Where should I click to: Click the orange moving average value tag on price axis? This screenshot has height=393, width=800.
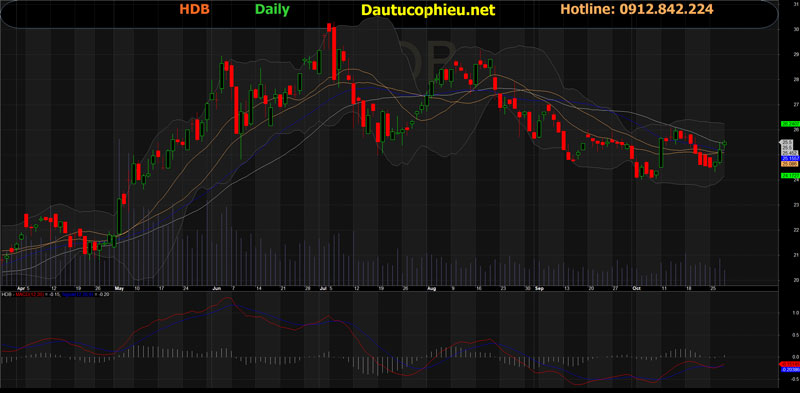(x=789, y=164)
